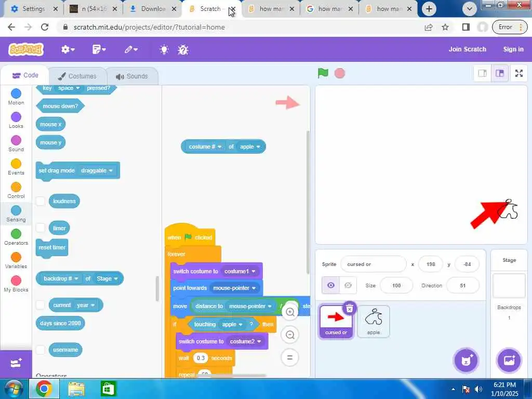Select the Variables block category
Viewport: 532px width, 399px height.
[x=16, y=261]
